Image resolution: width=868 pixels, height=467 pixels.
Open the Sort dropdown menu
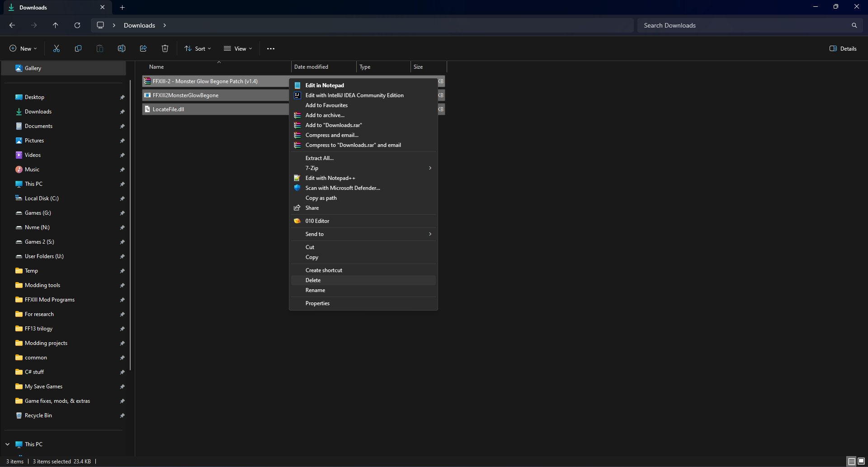tap(198, 48)
